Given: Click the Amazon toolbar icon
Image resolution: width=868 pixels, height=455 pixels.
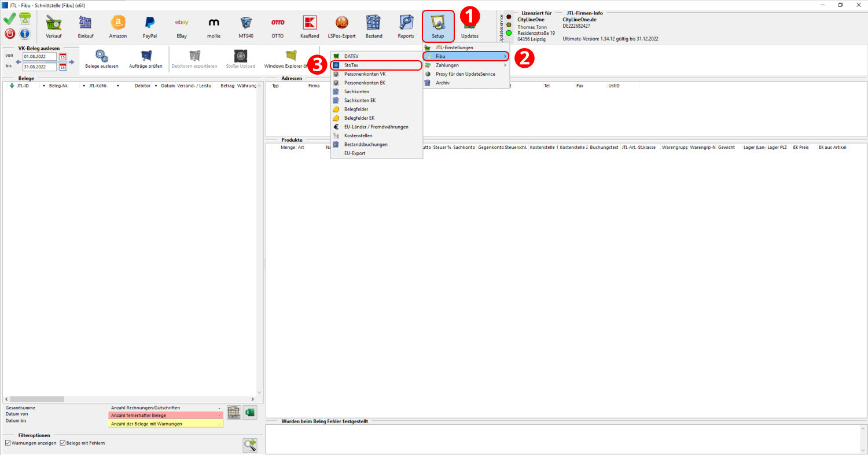Looking at the screenshot, I should [118, 26].
